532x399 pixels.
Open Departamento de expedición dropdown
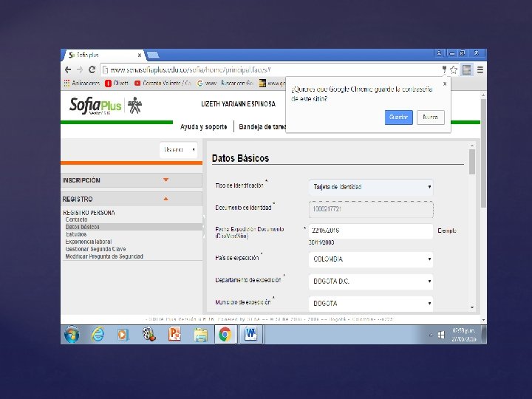[371, 282]
